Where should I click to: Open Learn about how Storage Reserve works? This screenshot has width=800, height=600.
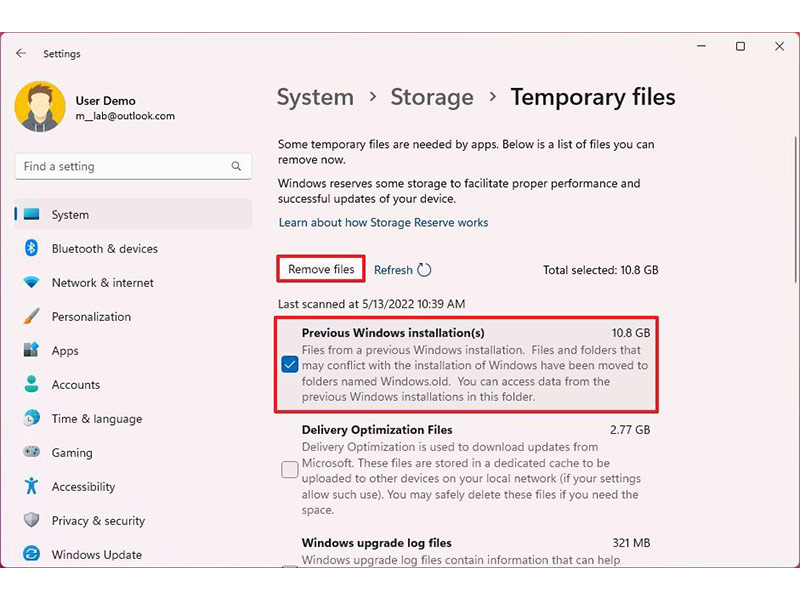pyautogui.click(x=383, y=222)
